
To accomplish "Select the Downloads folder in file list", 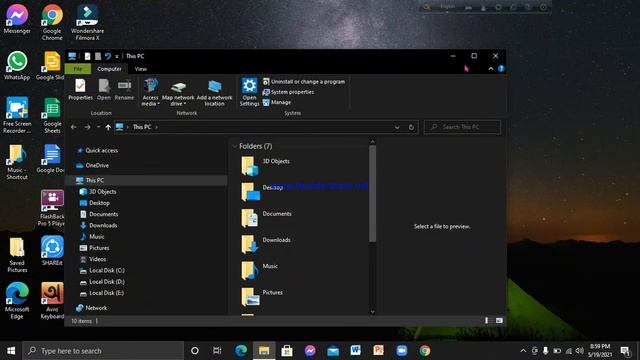I will click(266, 244).
